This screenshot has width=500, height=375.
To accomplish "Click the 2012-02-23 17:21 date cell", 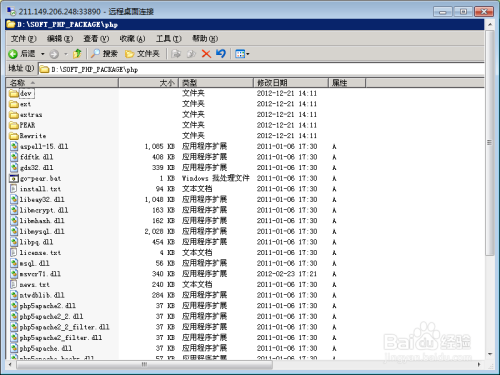I will click(287, 274).
